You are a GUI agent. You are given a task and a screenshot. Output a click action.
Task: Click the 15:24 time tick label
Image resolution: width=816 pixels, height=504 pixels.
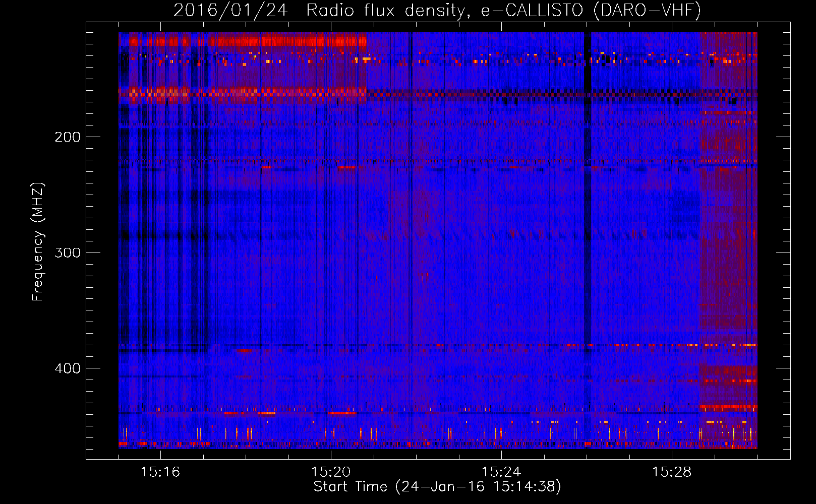point(501,472)
